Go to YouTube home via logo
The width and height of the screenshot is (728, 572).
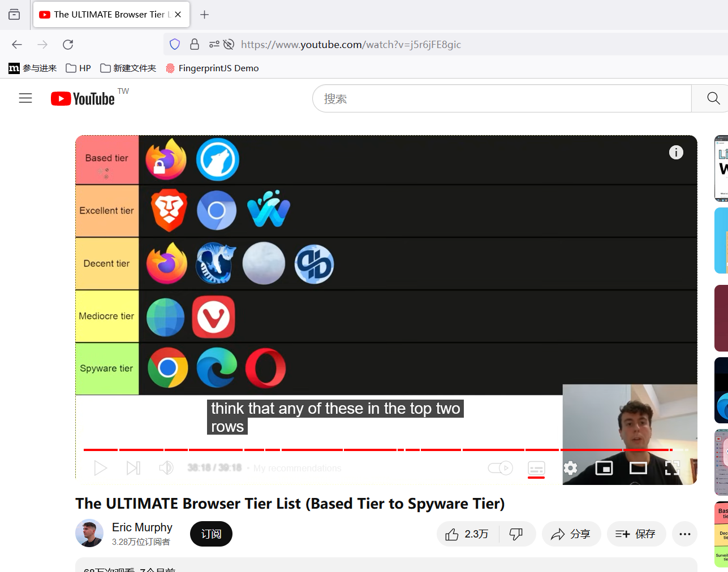tap(83, 99)
